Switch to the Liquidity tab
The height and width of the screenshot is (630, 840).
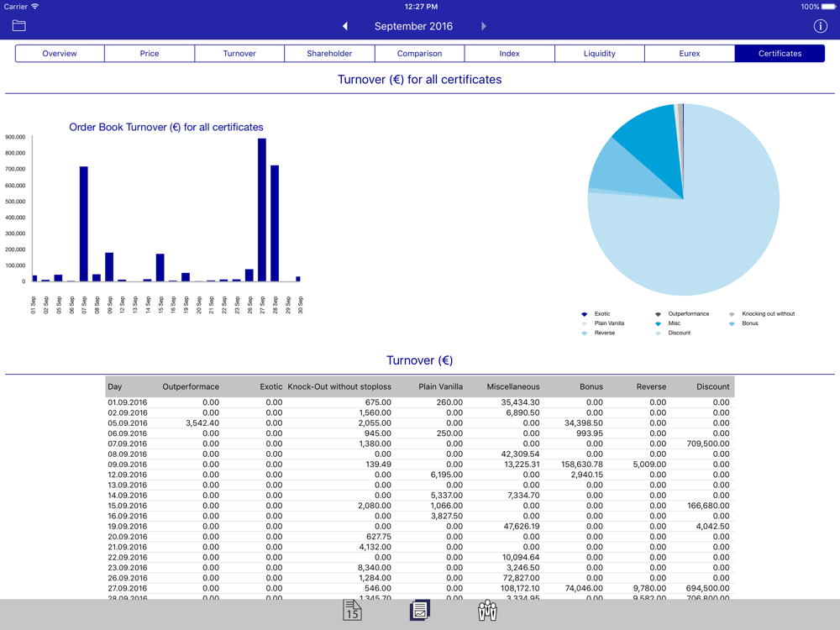[599, 54]
